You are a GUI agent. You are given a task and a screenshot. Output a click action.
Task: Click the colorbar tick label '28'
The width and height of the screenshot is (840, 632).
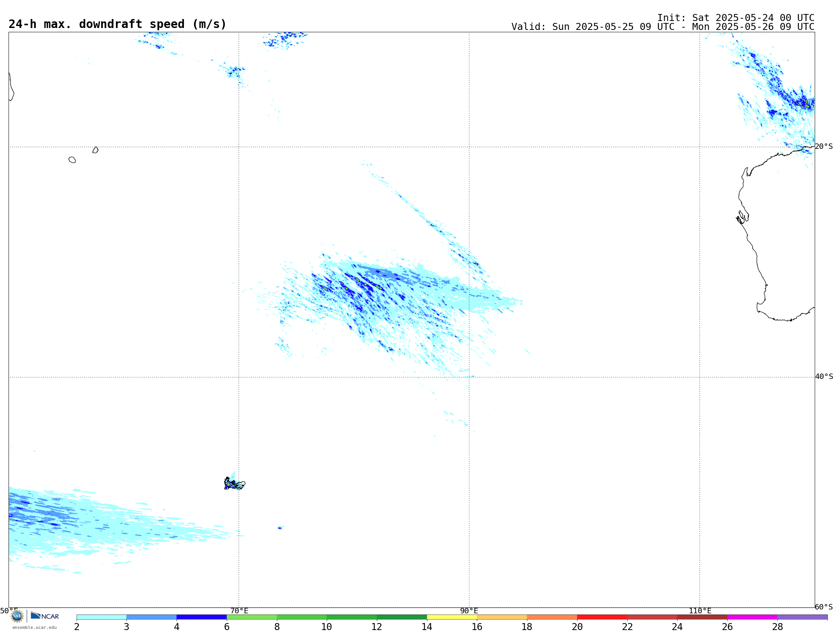pos(777,627)
